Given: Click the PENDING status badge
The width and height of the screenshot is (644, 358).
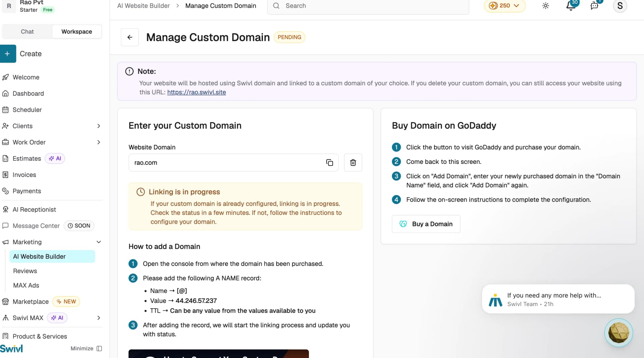Looking at the screenshot, I should click(289, 37).
